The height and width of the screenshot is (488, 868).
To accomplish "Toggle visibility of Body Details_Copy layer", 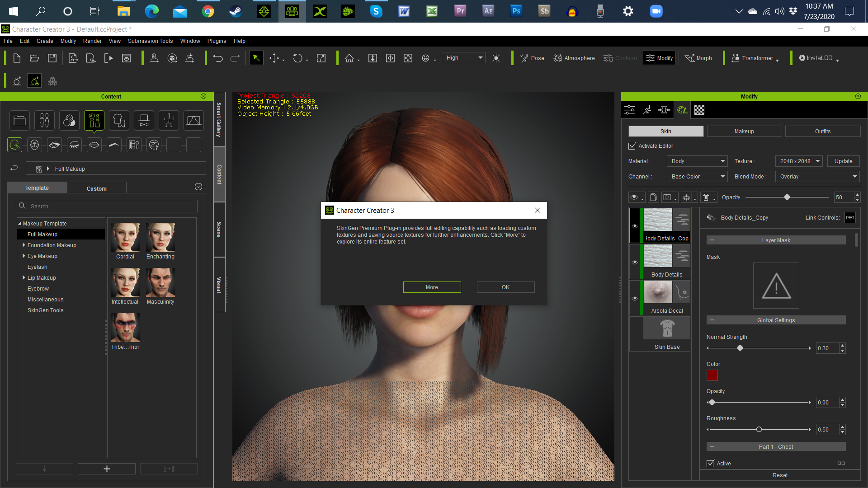I will [634, 226].
